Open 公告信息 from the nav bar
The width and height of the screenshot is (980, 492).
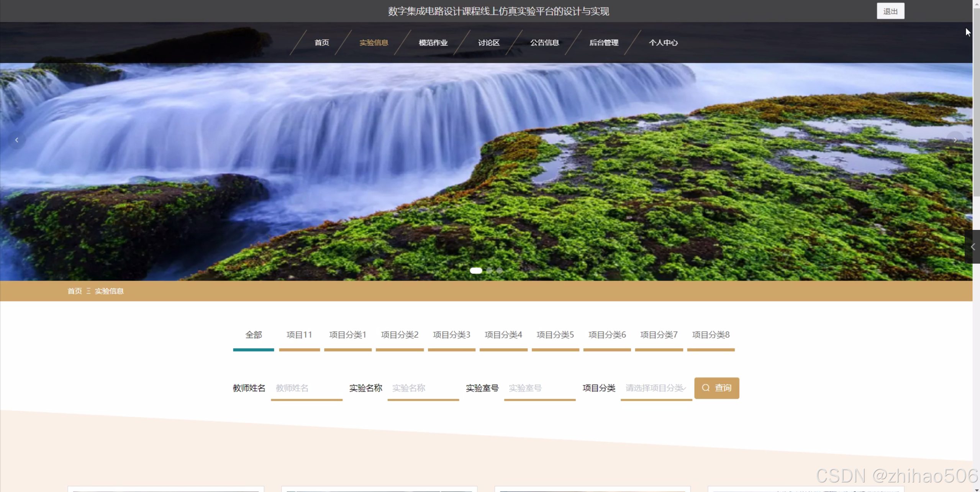click(544, 43)
